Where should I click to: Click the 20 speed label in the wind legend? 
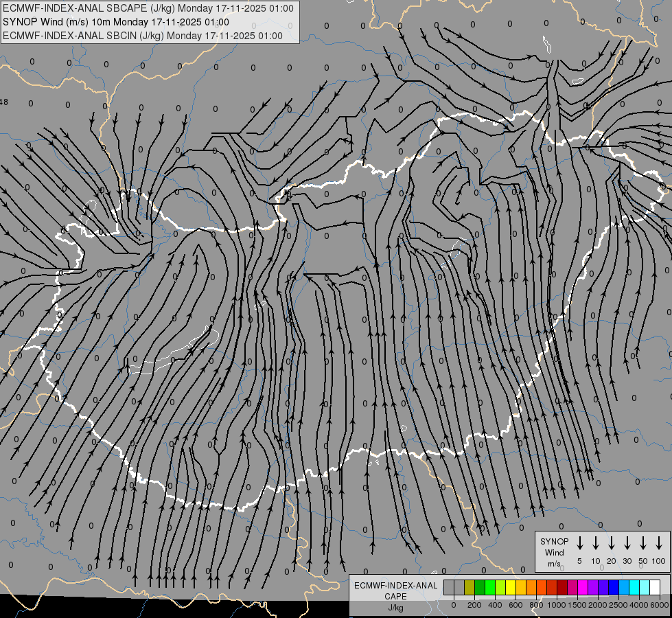pyautogui.click(x=611, y=561)
